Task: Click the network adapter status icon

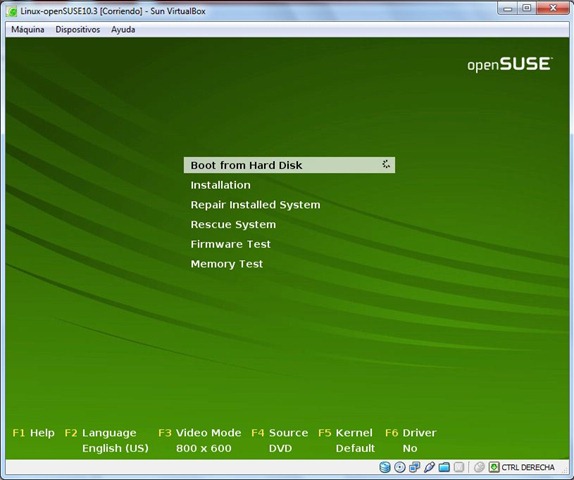Action: pyautogui.click(x=414, y=467)
